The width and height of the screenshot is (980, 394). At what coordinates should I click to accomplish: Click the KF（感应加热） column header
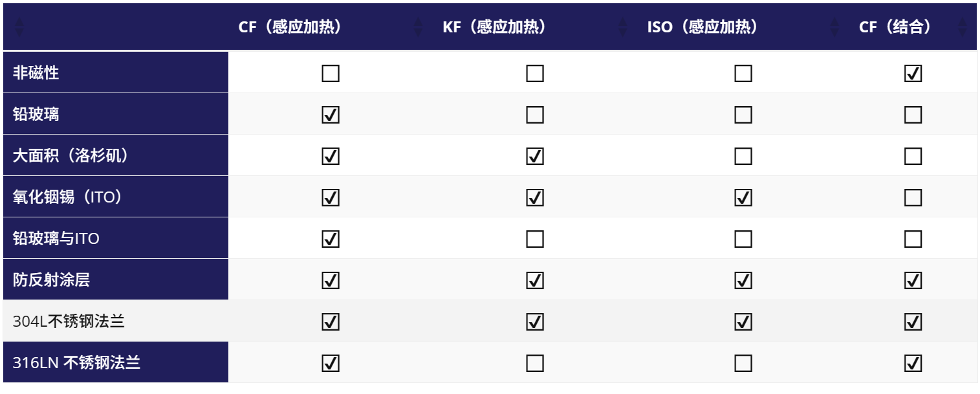click(x=495, y=27)
